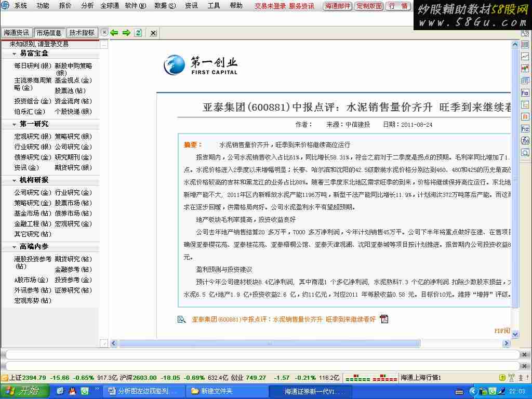Open the intraday line chart sidebar icon
This screenshot has width=532, height=399.
[x=525, y=56]
